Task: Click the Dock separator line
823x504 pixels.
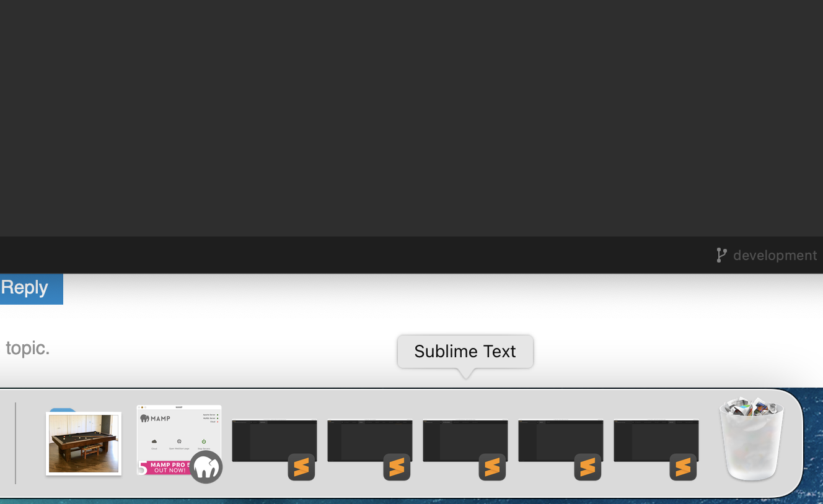Action: 15,443
